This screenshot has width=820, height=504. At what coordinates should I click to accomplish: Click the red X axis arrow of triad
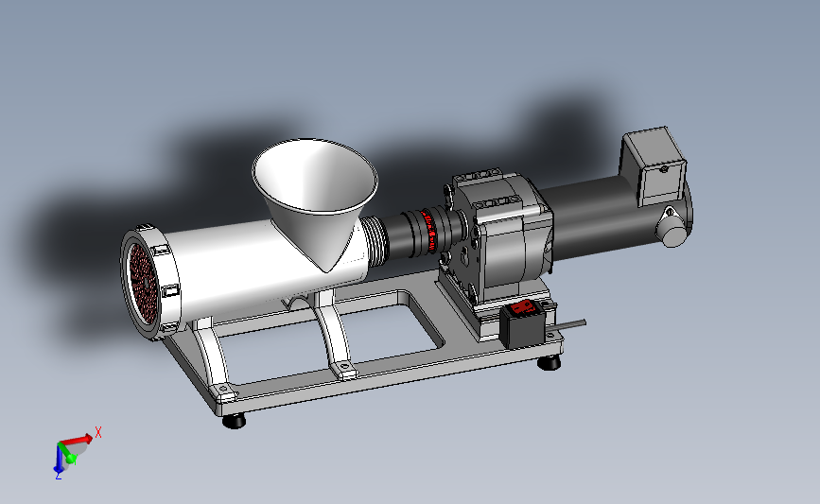[x=79, y=440]
